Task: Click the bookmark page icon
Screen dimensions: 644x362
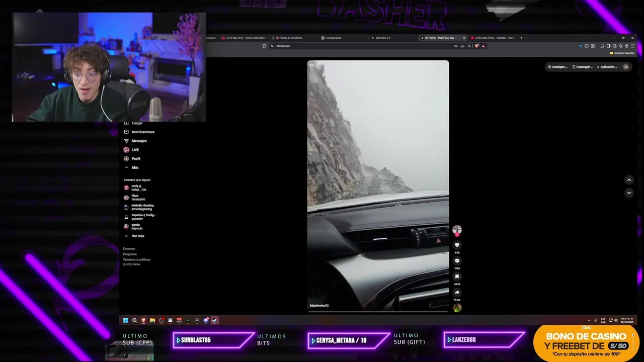Action: (x=264, y=46)
